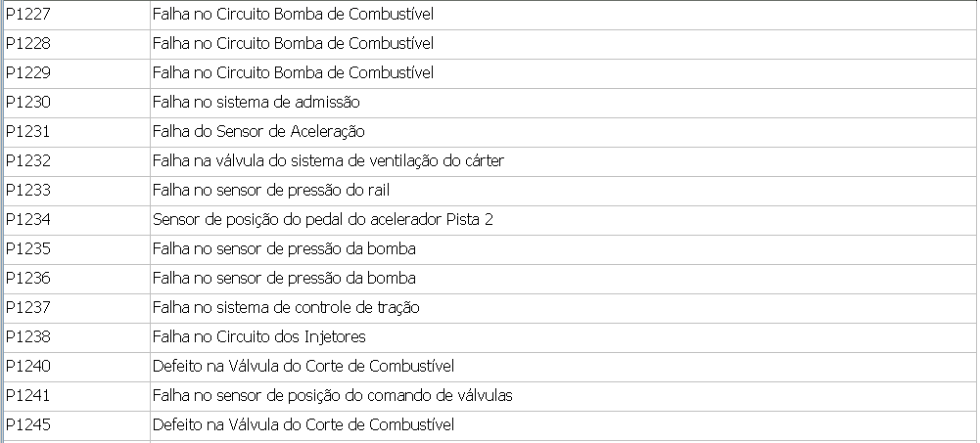Select 'Falha no sistema de controle de tração'
980x443 pixels.
(286, 308)
